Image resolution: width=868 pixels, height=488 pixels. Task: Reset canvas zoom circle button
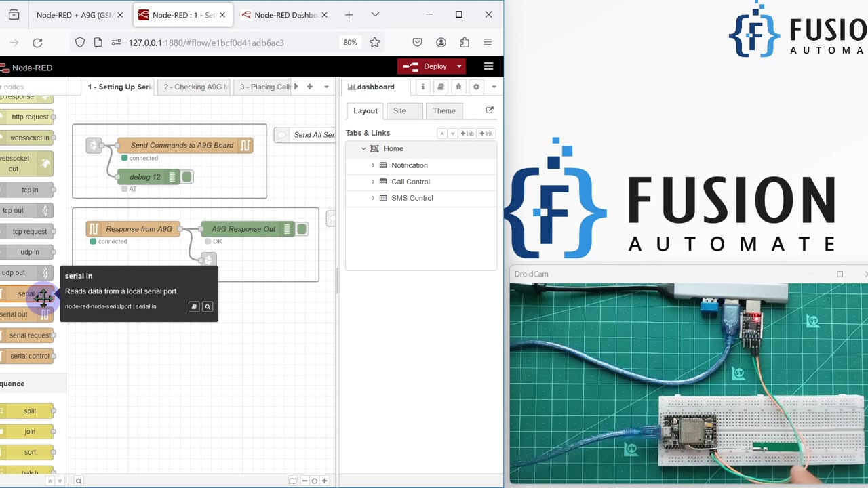tap(314, 481)
